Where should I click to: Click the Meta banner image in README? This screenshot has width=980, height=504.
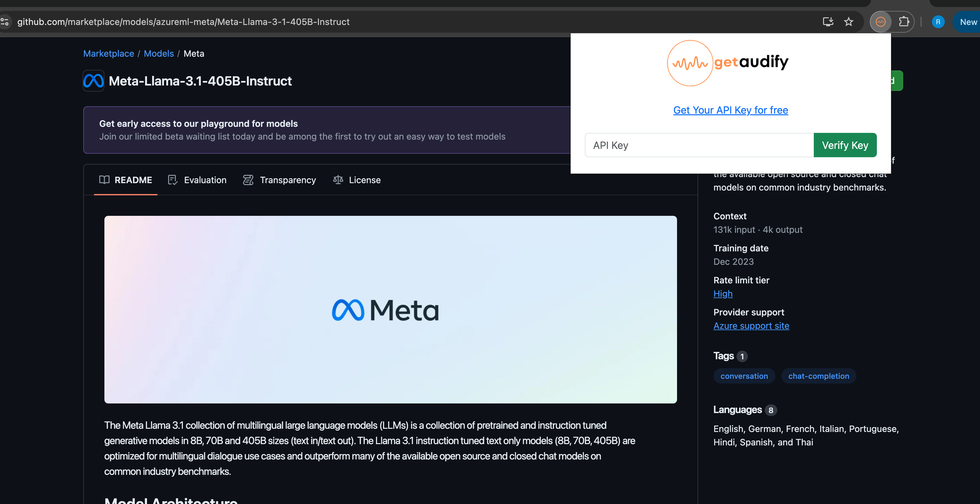pyautogui.click(x=390, y=310)
